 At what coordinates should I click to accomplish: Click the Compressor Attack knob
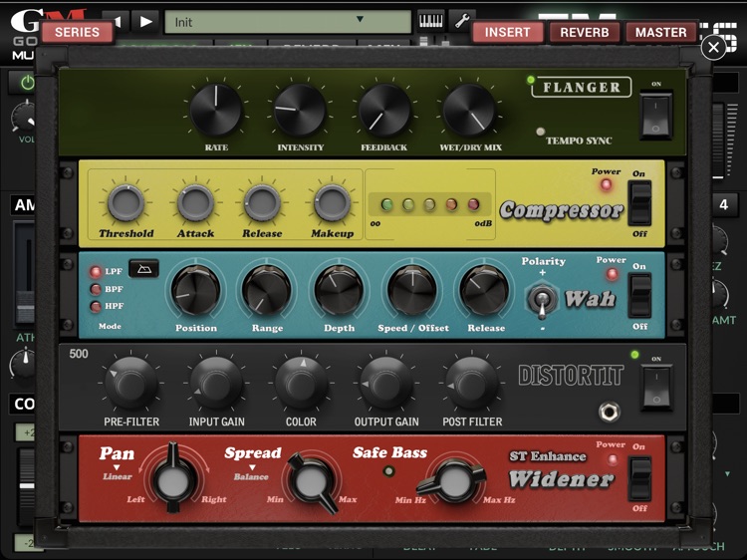195,202
